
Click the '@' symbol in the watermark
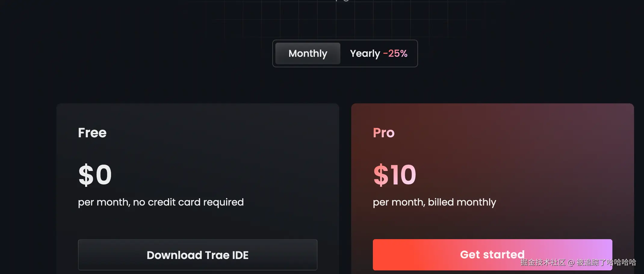click(571, 263)
